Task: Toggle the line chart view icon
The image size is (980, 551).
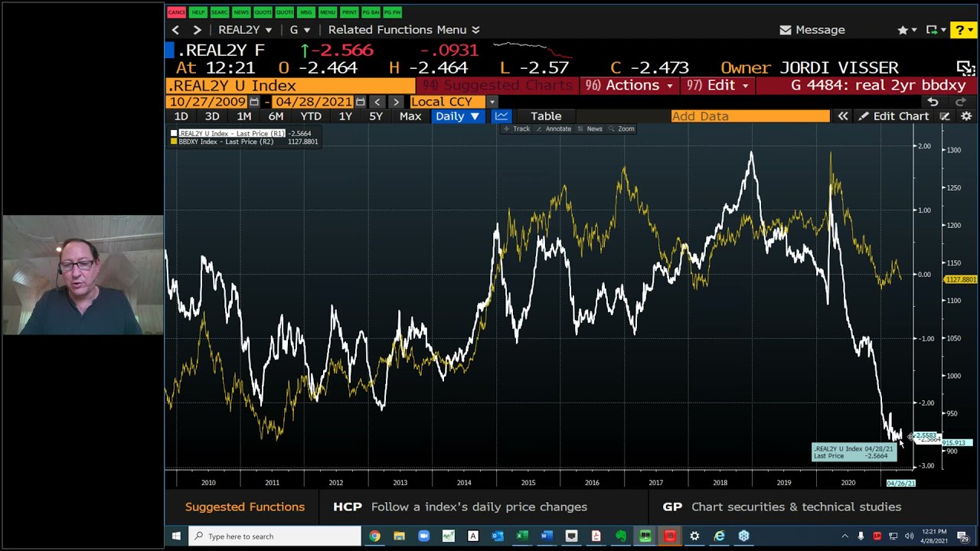Action: click(501, 116)
